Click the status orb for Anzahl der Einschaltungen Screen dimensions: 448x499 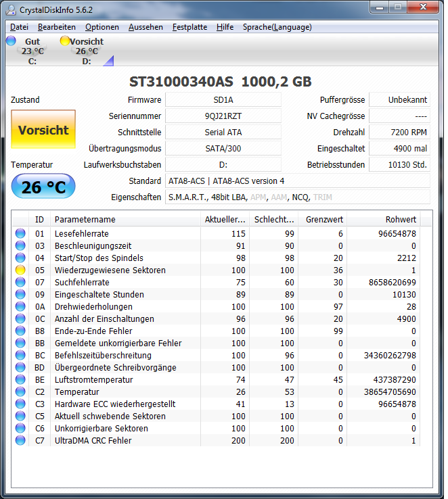tap(20, 318)
